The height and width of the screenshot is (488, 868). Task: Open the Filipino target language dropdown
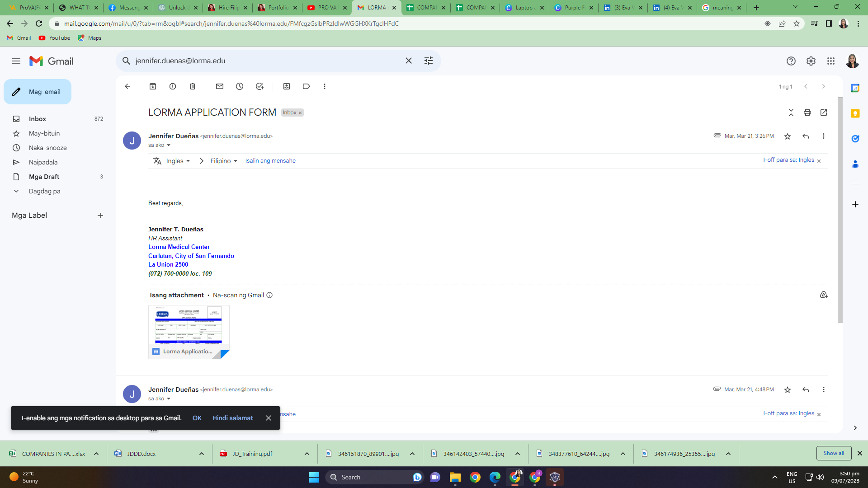click(224, 161)
